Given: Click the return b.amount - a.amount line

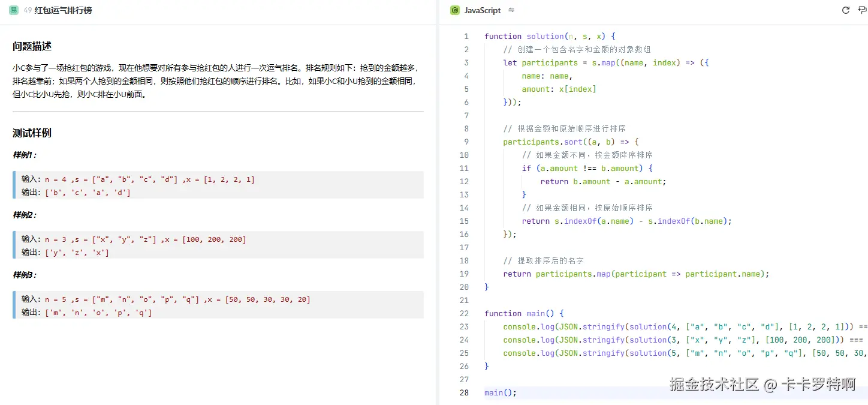Looking at the screenshot, I should (x=603, y=181).
